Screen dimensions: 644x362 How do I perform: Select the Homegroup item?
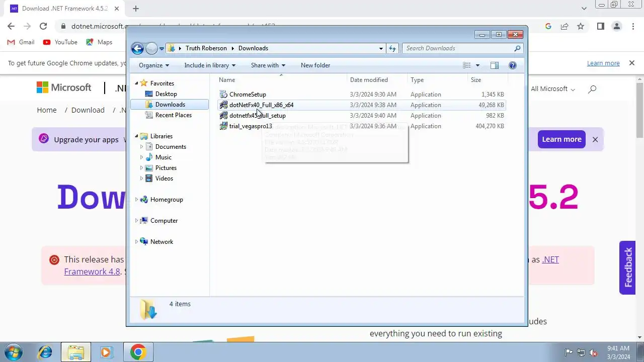(x=166, y=200)
